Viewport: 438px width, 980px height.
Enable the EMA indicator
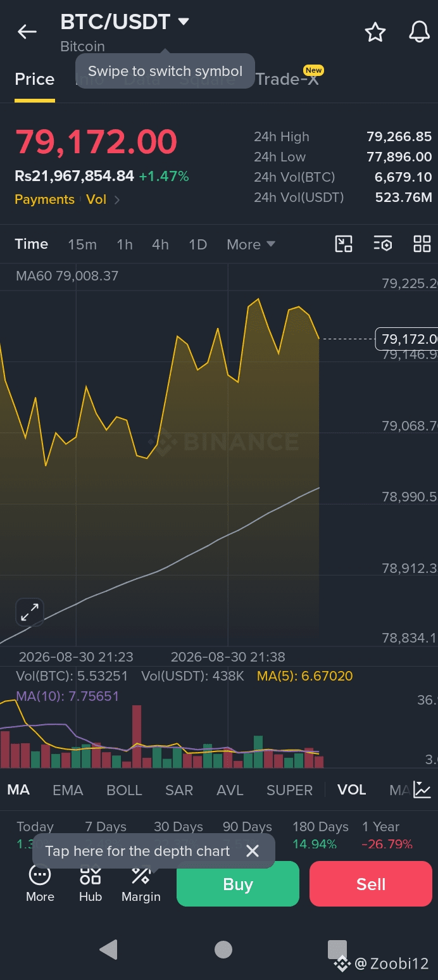point(68,790)
